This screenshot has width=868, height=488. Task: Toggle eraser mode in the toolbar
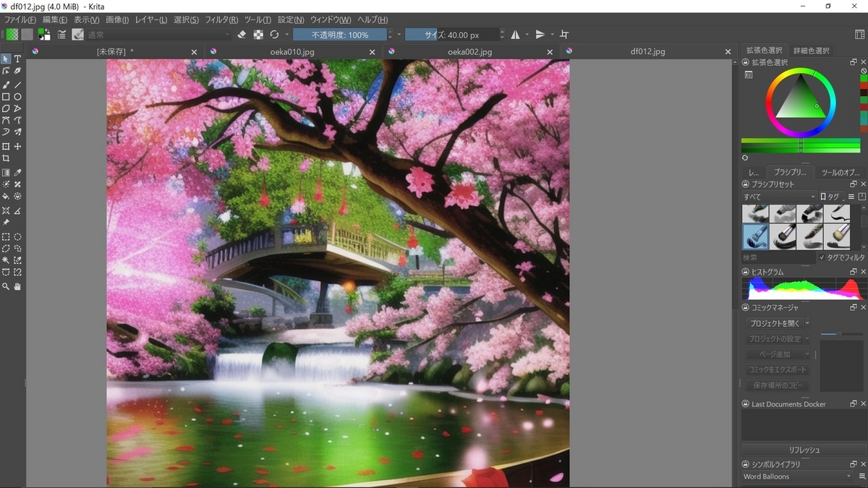coord(241,34)
